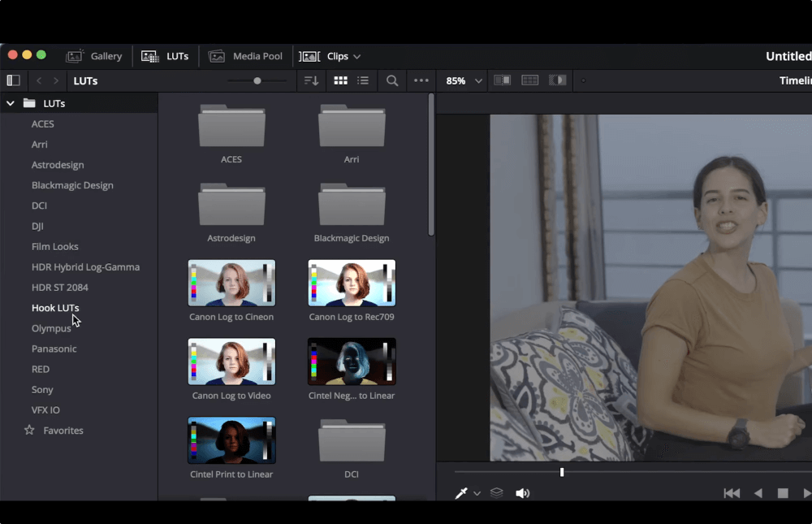Select Canon Log to Video LUT thumbnail
The height and width of the screenshot is (524, 812).
point(231,362)
